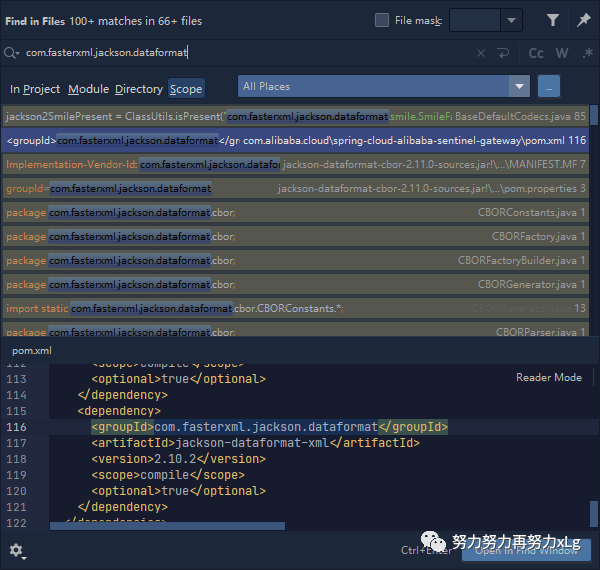Click the new line icon in search field
Viewport: 600px width, 570px height.
(503, 53)
